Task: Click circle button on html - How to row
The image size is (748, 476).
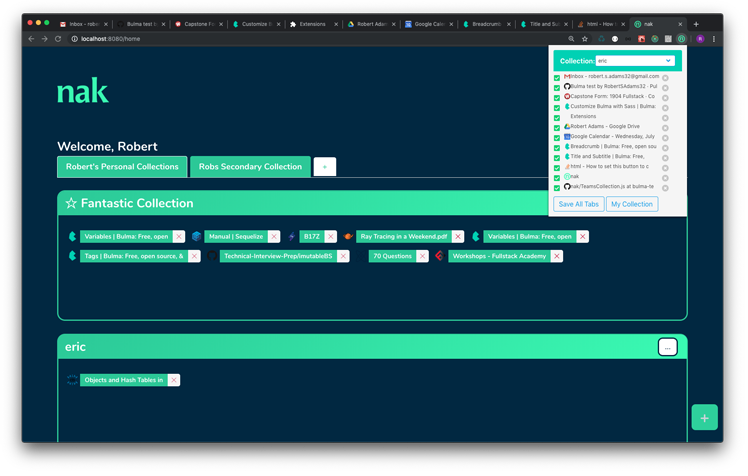Action: 665,168
